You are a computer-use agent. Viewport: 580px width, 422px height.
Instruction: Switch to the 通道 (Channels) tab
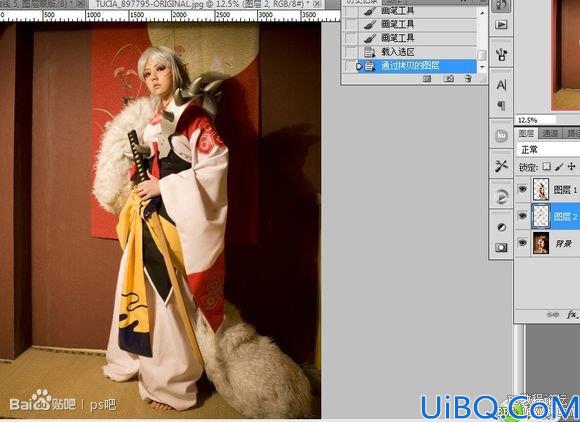(550, 133)
